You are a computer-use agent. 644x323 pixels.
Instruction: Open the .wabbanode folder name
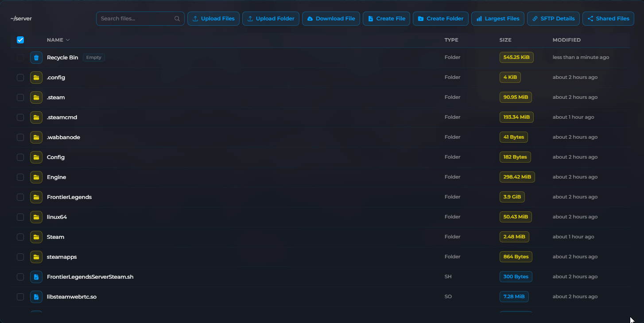pyautogui.click(x=63, y=137)
